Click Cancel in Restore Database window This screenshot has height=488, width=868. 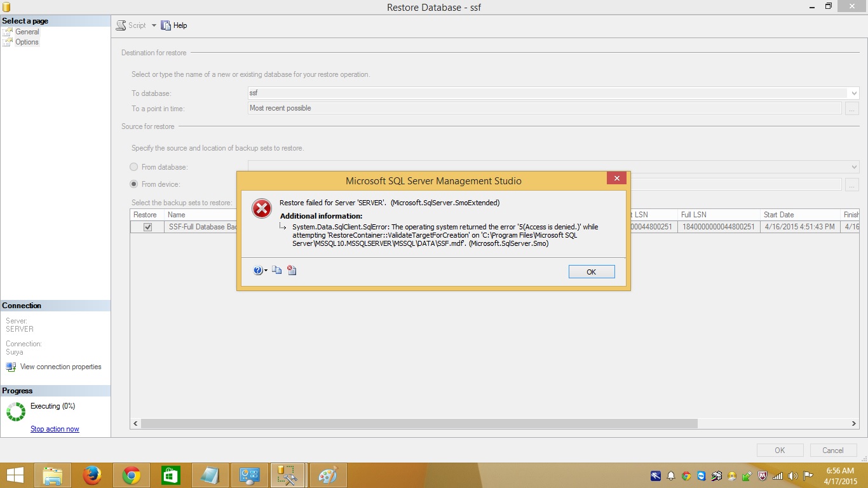click(x=832, y=451)
